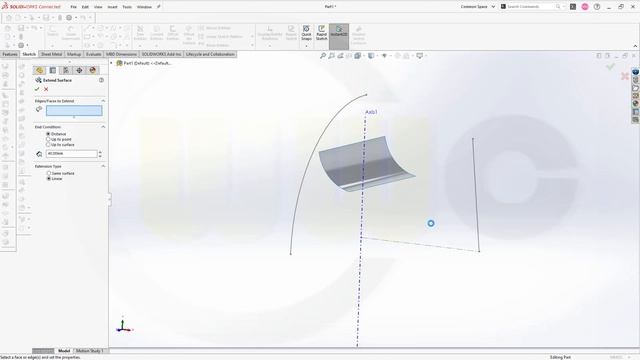Accept Extend Surface with green checkmark

(x=37, y=89)
